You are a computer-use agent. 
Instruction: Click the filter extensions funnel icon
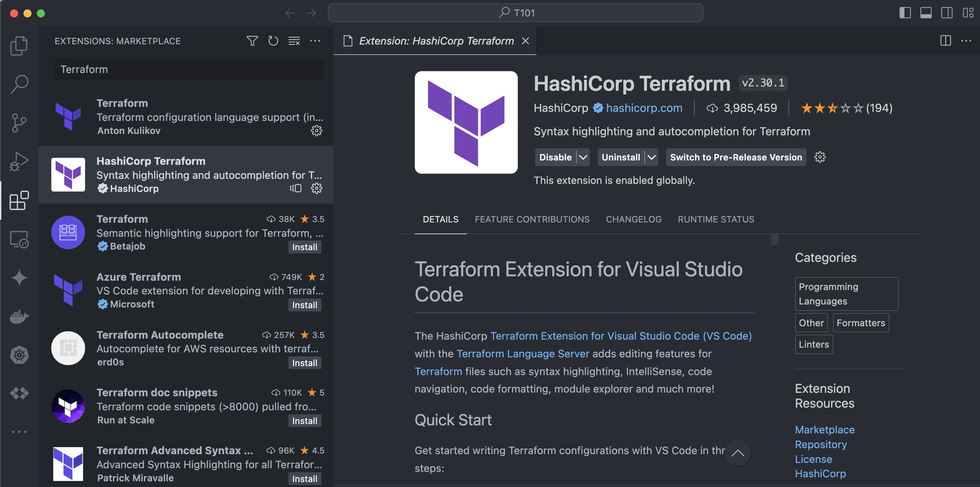(252, 41)
